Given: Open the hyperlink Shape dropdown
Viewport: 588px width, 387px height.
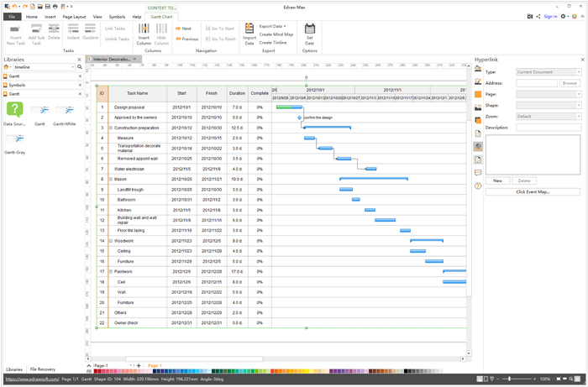Looking at the screenshot, I should pos(549,105).
